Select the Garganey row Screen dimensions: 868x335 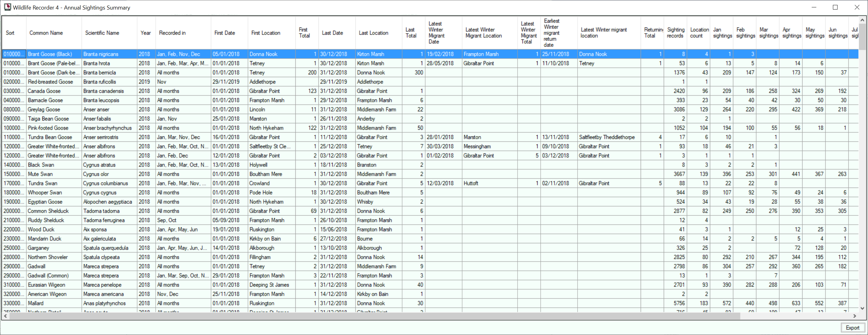tap(430, 248)
